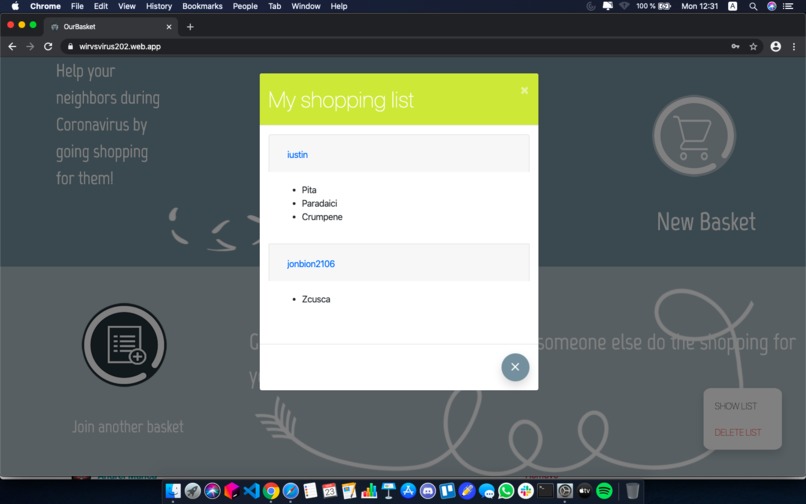806x504 pixels.
Task: Reload the page
Action: pos(48,46)
